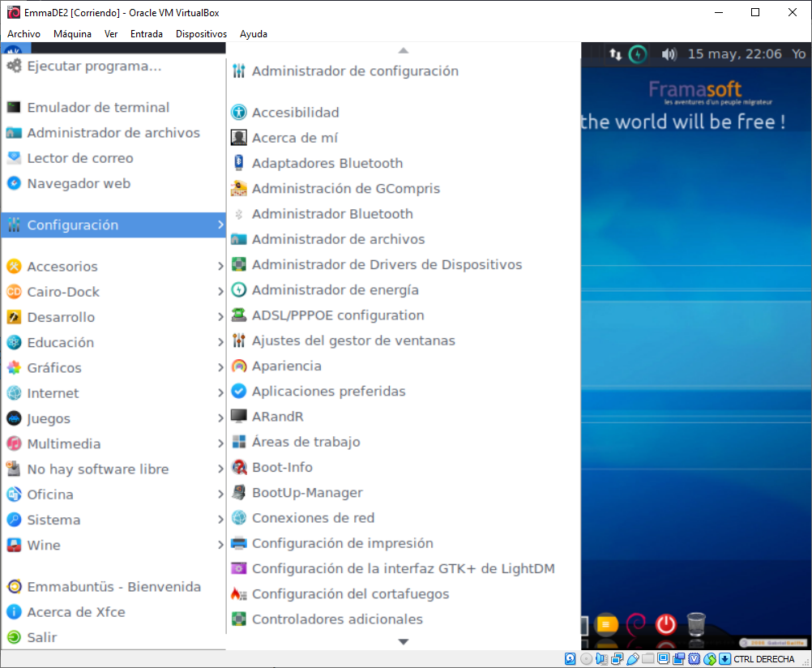Click the Debian swirl icon in dock

click(x=636, y=624)
